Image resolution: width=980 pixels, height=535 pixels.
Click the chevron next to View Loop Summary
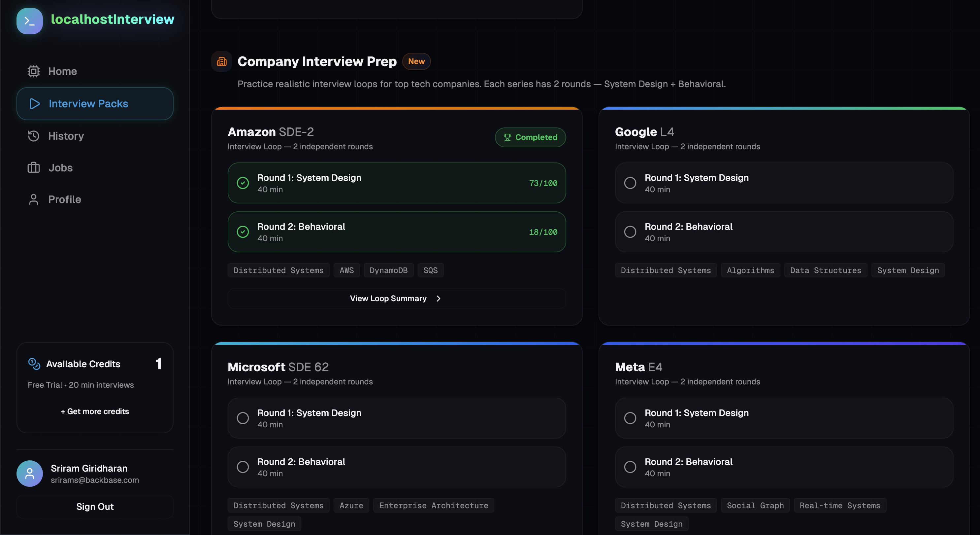438,299
